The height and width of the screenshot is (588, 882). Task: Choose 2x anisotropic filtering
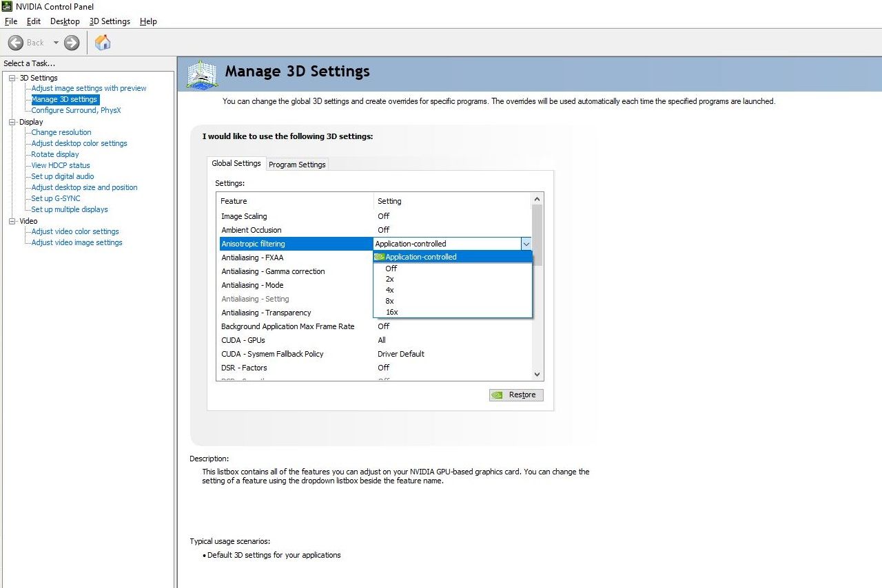click(x=453, y=279)
